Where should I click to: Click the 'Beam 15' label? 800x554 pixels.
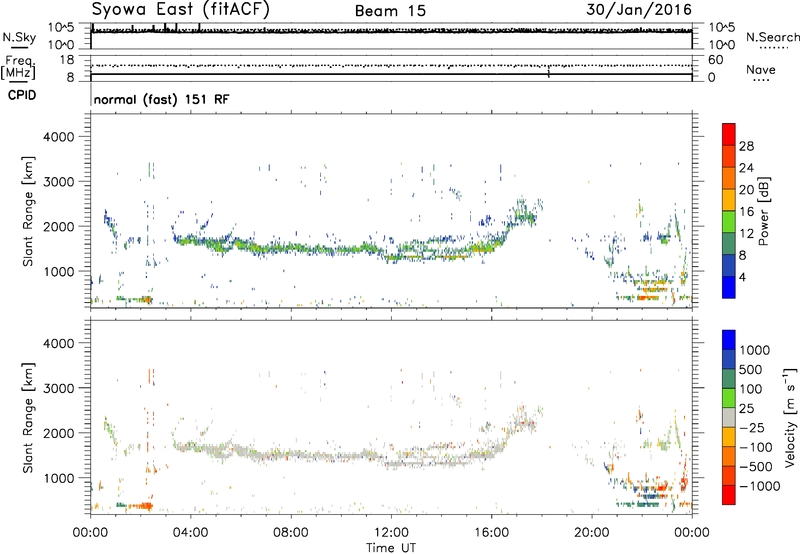tap(390, 11)
